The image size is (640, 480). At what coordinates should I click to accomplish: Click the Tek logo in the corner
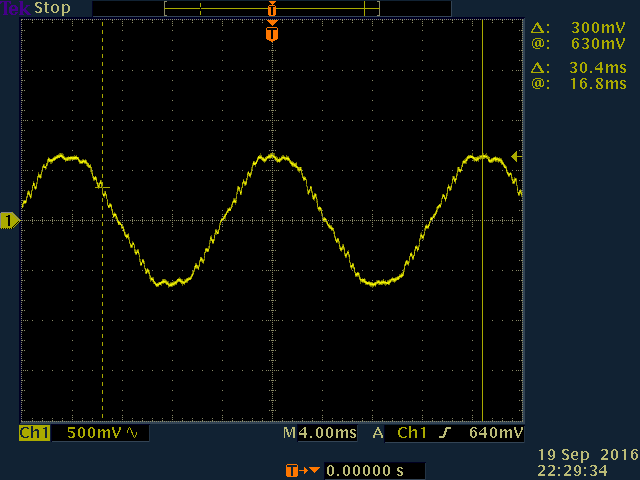point(16,8)
